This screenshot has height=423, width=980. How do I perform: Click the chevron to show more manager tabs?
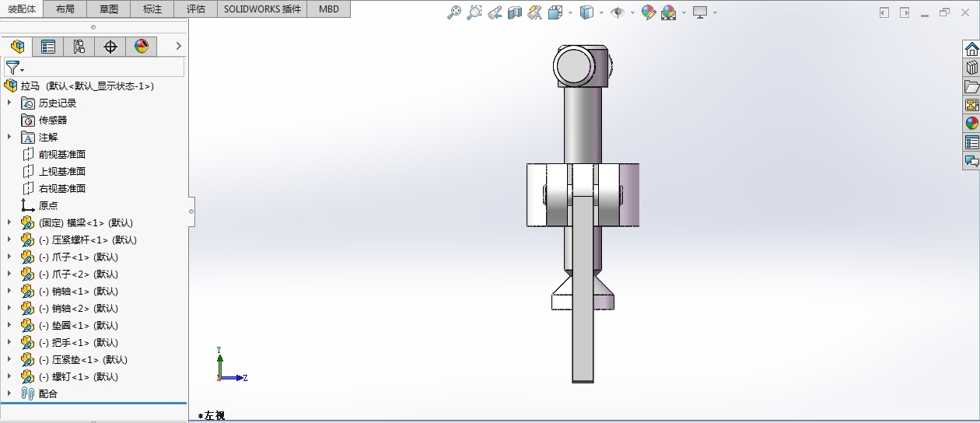click(178, 47)
